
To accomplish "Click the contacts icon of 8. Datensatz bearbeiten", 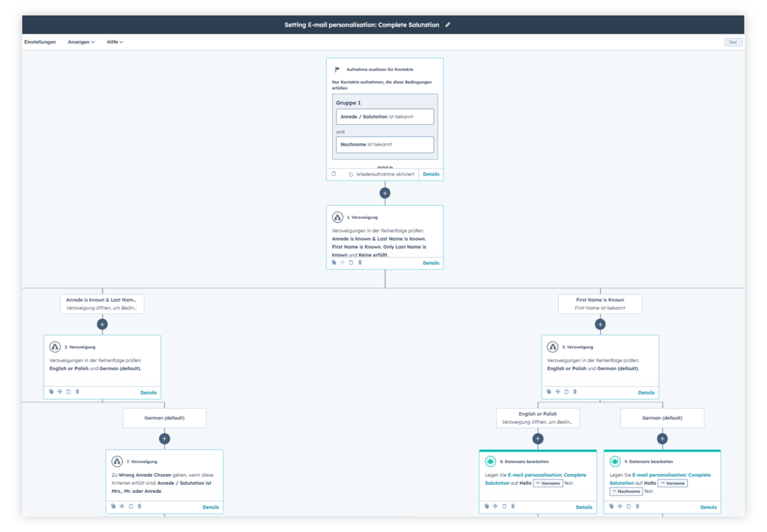I will pyautogui.click(x=491, y=461).
